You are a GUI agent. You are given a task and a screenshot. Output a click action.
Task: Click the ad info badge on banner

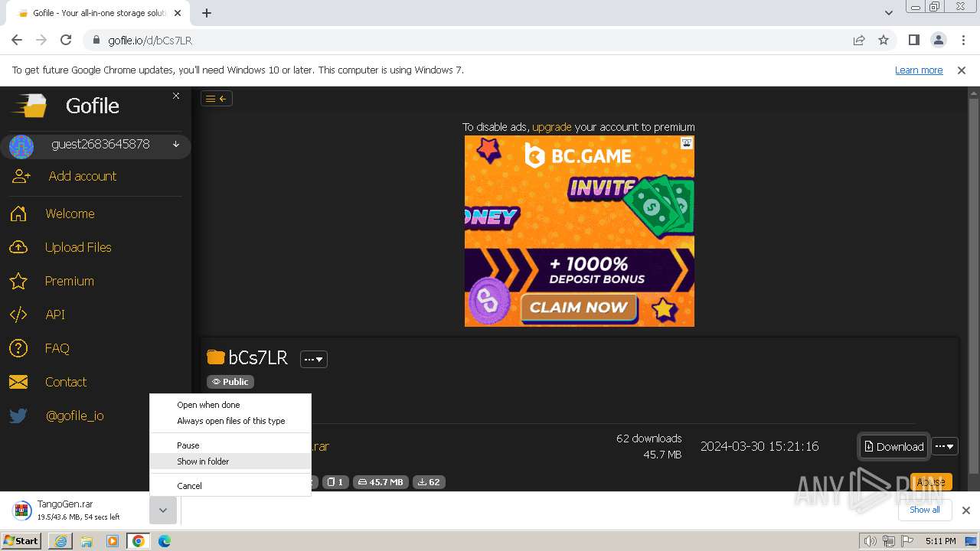(687, 143)
